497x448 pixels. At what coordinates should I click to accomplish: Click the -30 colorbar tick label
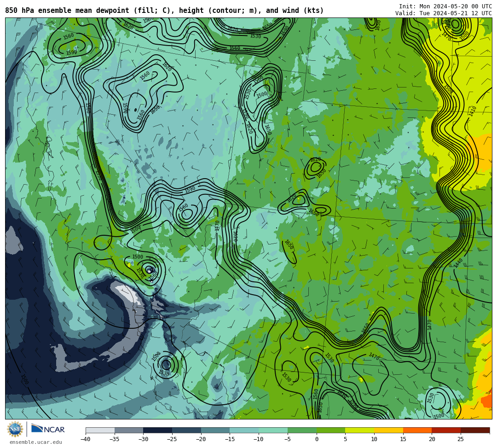click(x=143, y=439)
